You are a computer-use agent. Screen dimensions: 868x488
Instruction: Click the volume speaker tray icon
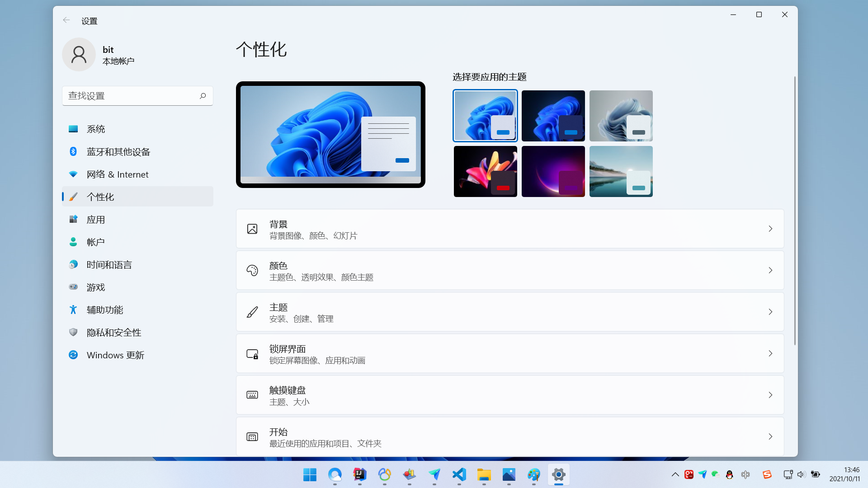click(x=801, y=474)
